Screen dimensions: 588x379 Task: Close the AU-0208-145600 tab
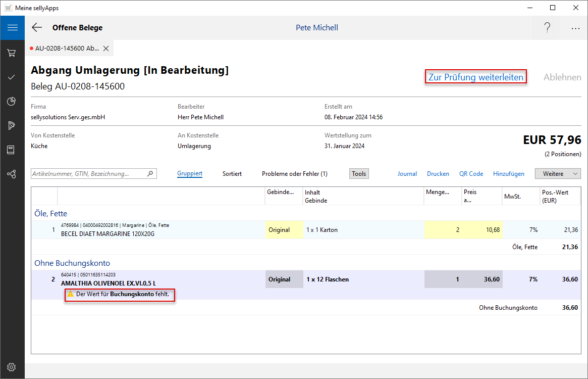[106, 49]
